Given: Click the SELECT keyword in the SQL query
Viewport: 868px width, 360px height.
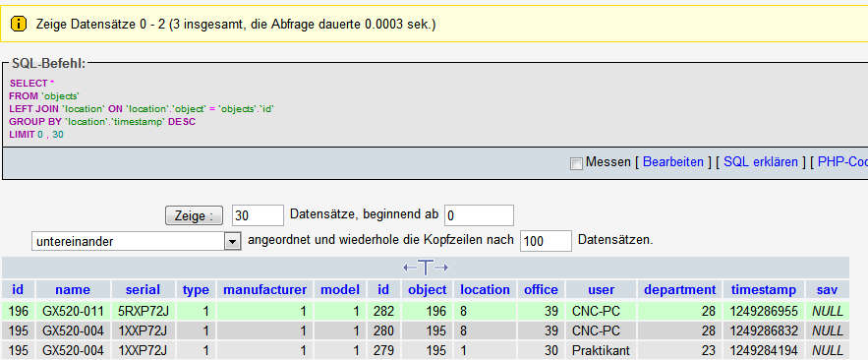Looking at the screenshot, I should [29, 83].
